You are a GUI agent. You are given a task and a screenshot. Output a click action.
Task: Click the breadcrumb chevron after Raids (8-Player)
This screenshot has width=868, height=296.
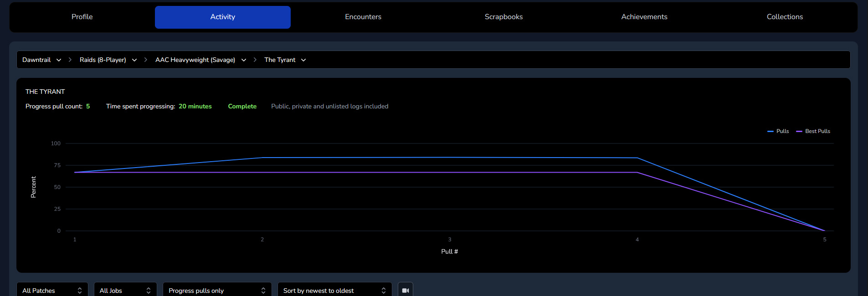145,60
